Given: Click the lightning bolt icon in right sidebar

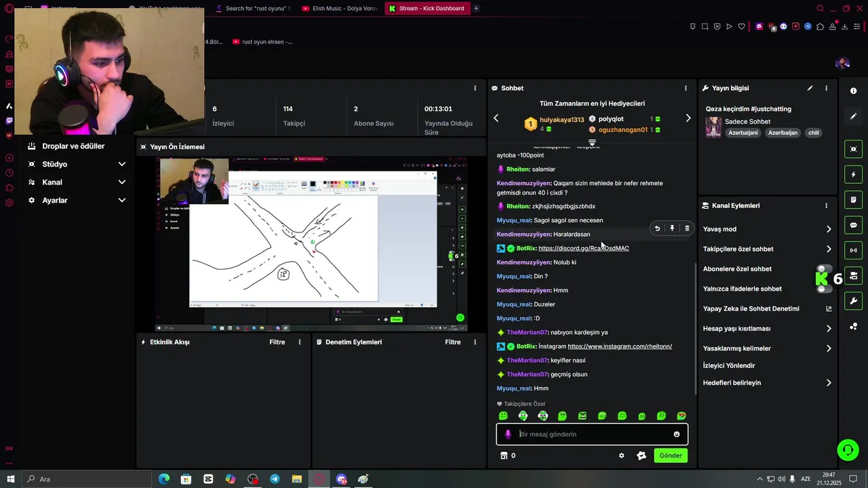Looking at the screenshot, I should 853,175.
